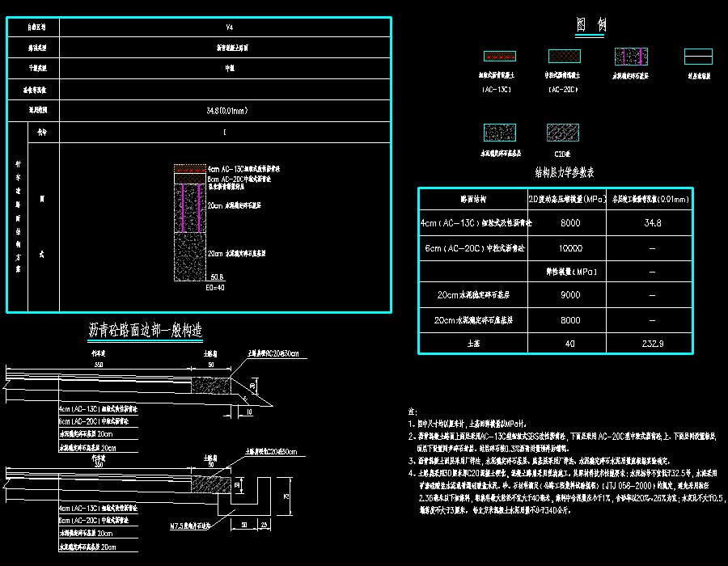
Task: Select the "4cm (AC-13C)" row label in the parameter table
Action: pos(476,223)
